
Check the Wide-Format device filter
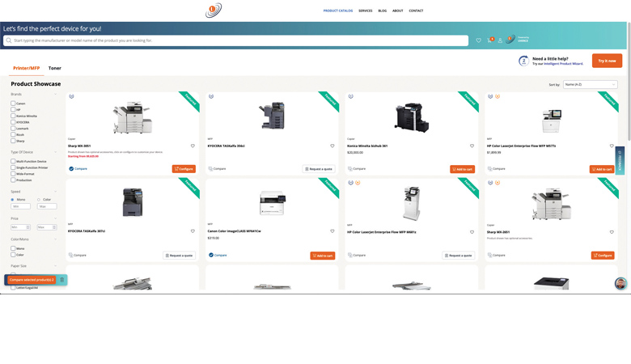(13, 174)
